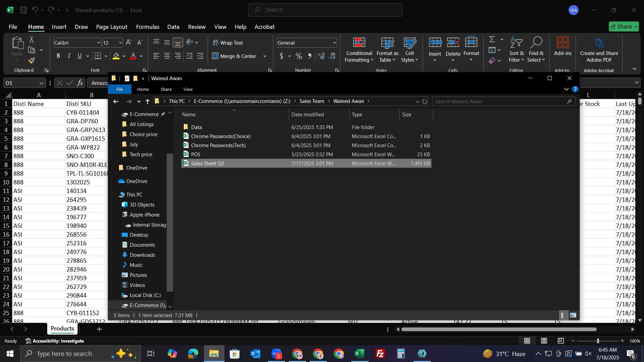The image size is (644, 362).
Task: Click Back arrow in File Explorer
Action: 116,102
